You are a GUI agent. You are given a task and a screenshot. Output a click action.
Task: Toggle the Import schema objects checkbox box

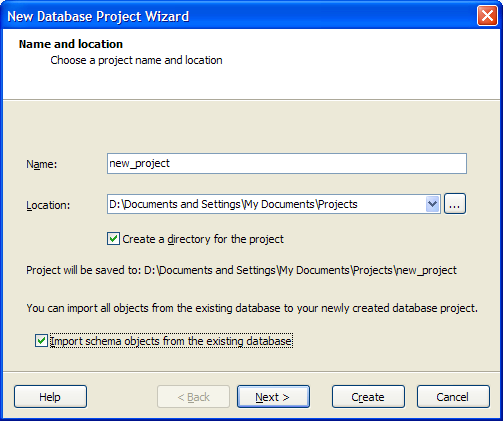pos(41,341)
